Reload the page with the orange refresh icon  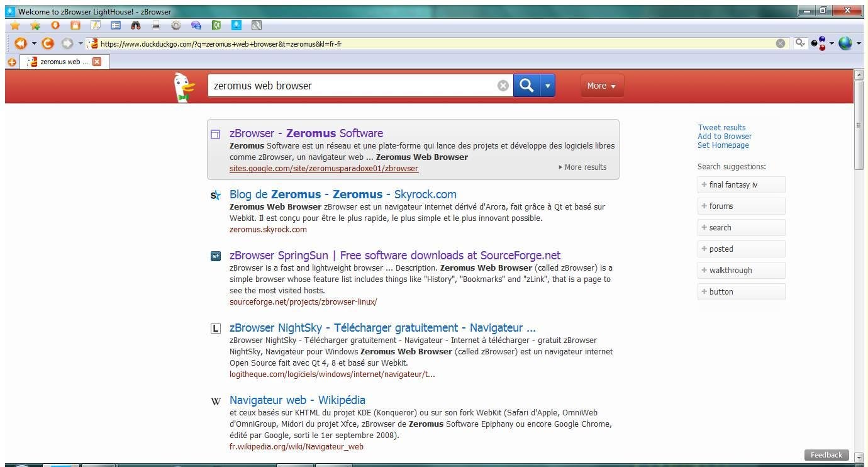tap(49, 43)
